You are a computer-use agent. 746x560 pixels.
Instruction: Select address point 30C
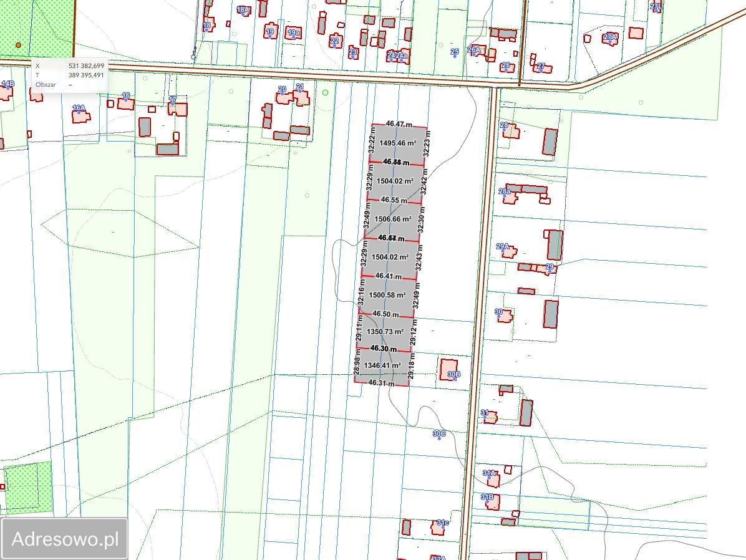coord(438,435)
